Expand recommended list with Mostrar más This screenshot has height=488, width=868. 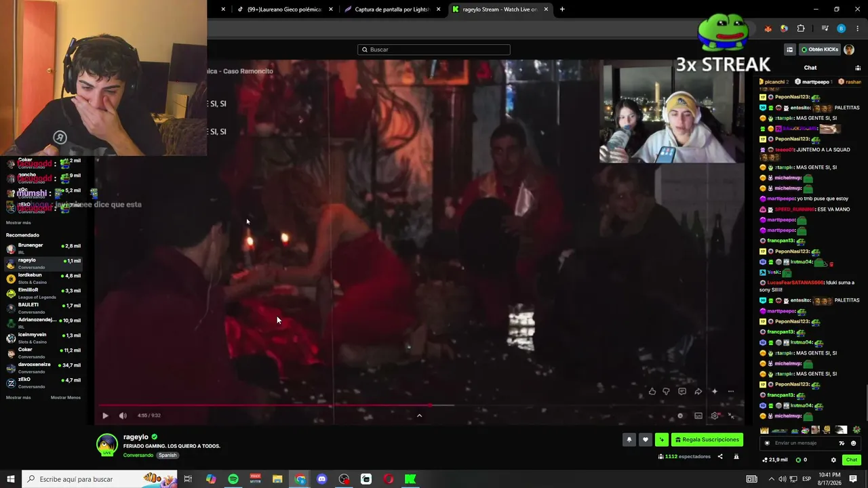tap(18, 398)
